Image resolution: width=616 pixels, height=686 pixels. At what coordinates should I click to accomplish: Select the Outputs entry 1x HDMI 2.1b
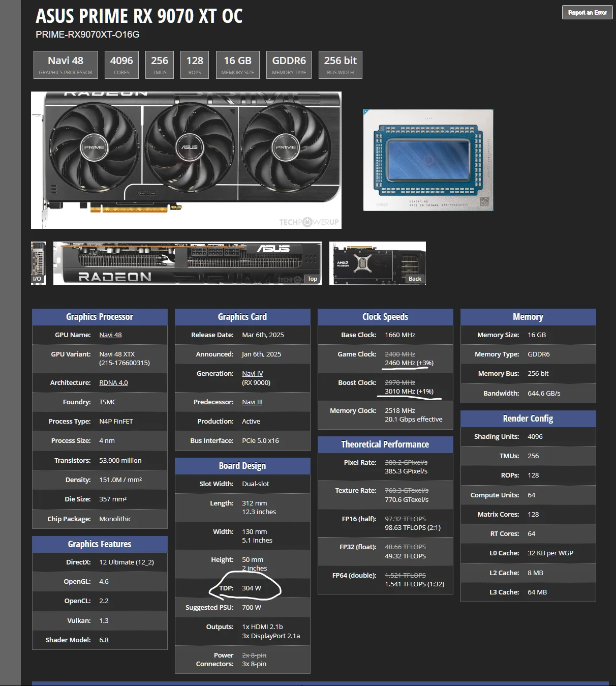262,627
